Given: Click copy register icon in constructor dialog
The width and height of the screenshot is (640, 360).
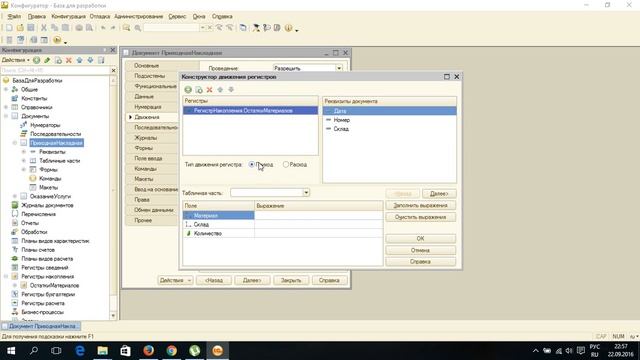Looking at the screenshot, I should point(199,90).
